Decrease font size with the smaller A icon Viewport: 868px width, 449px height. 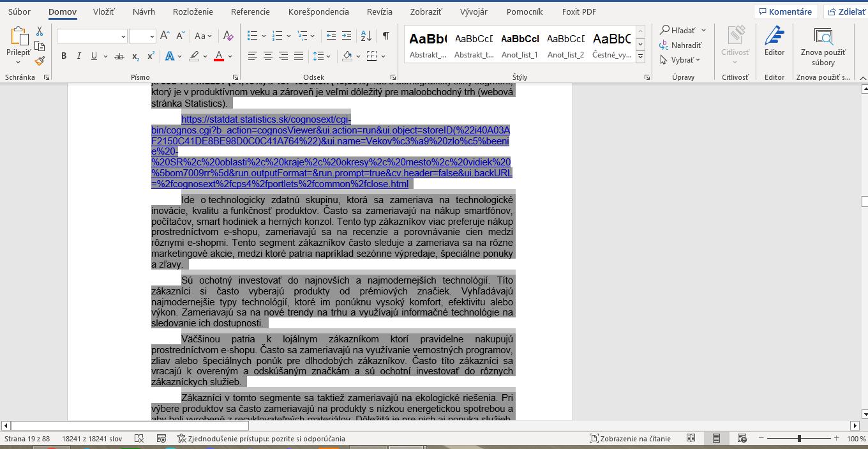click(x=180, y=36)
